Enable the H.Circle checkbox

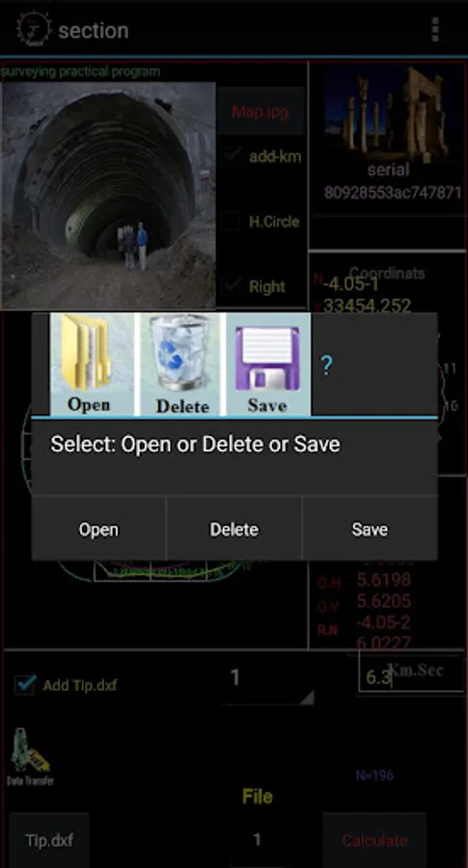(231, 222)
